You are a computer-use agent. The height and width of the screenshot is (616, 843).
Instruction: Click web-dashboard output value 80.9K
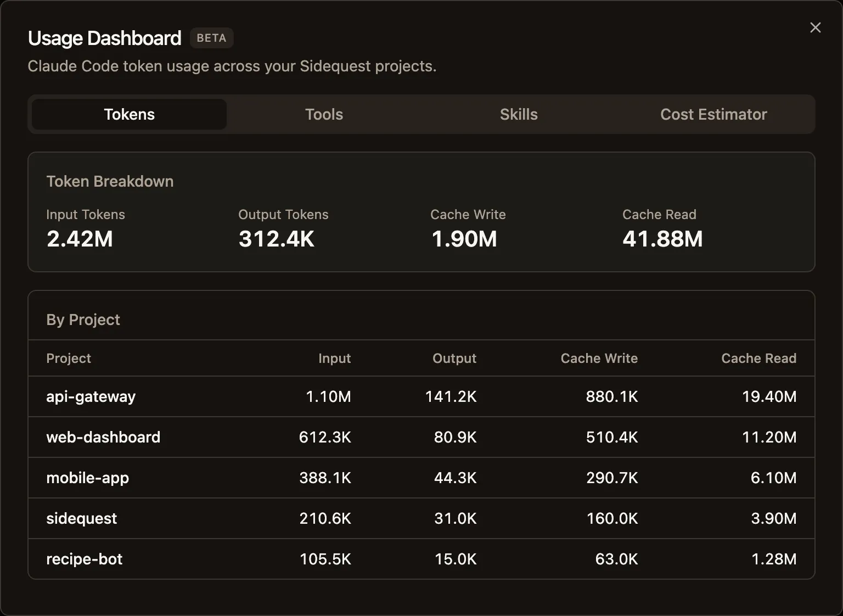[455, 437]
